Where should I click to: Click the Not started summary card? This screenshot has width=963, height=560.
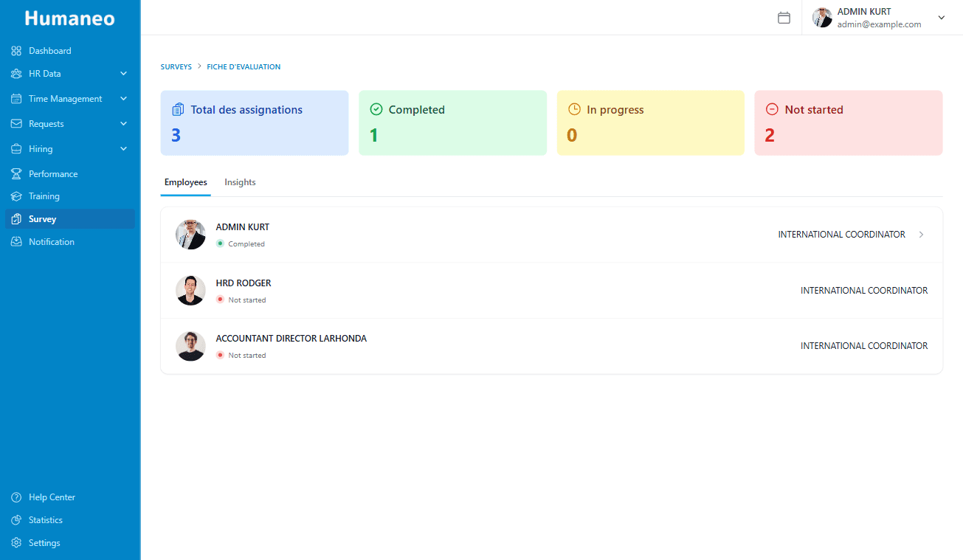point(849,123)
